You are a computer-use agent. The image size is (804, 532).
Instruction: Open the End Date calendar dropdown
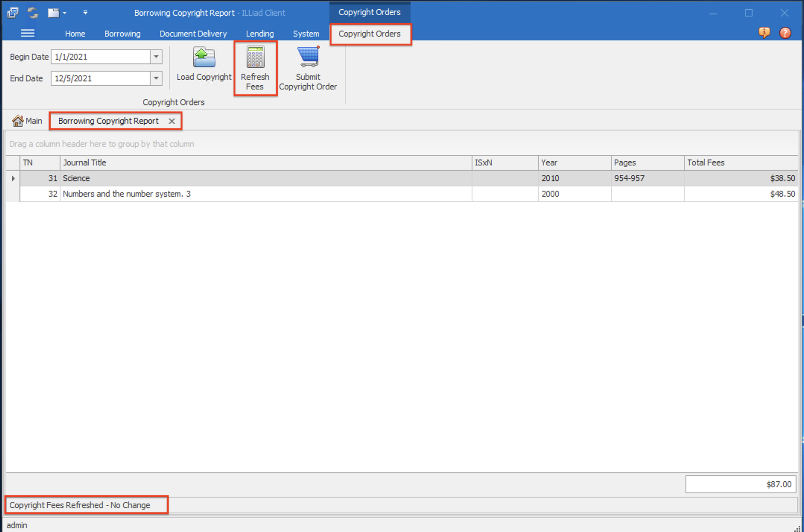pos(156,78)
